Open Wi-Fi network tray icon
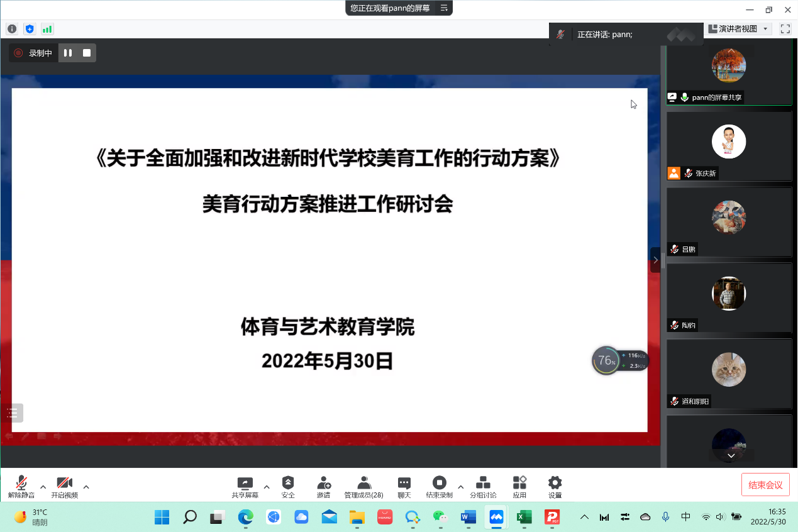798x532 pixels. [x=706, y=517]
